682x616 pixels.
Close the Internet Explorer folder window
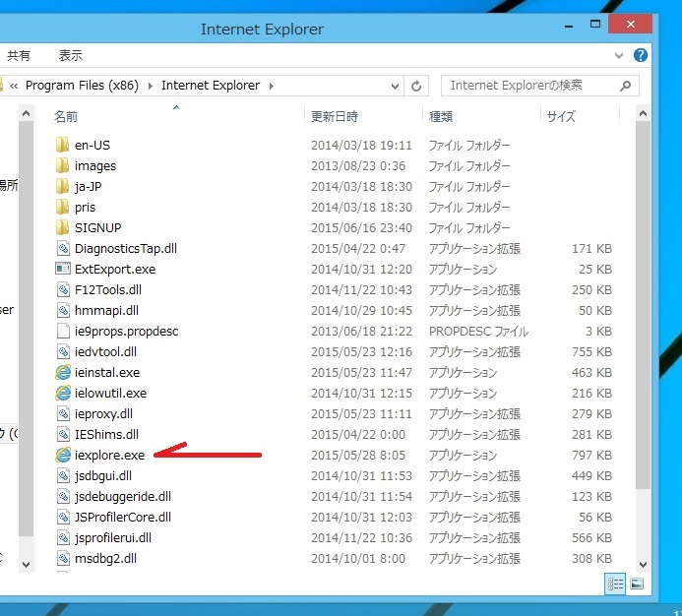(x=630, y=25)
